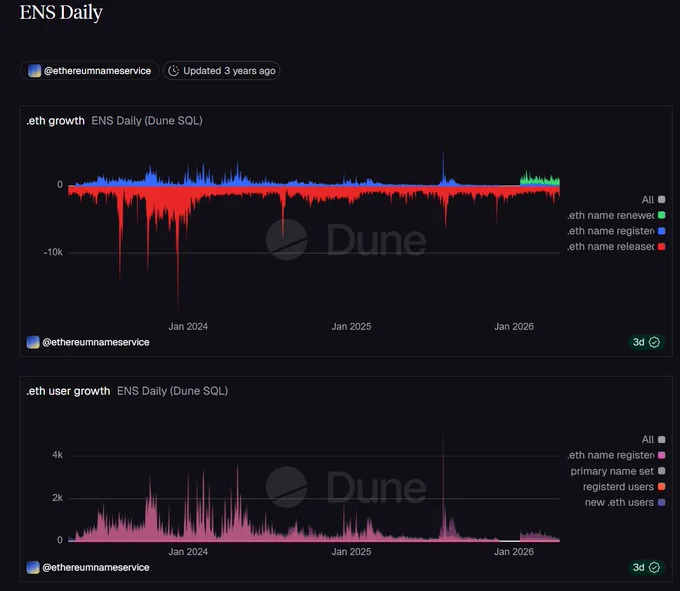Click the blue swatch in .eth growth legend
Image resolution: width=680 pixels, height=591 pixels.
coord(661,231)
